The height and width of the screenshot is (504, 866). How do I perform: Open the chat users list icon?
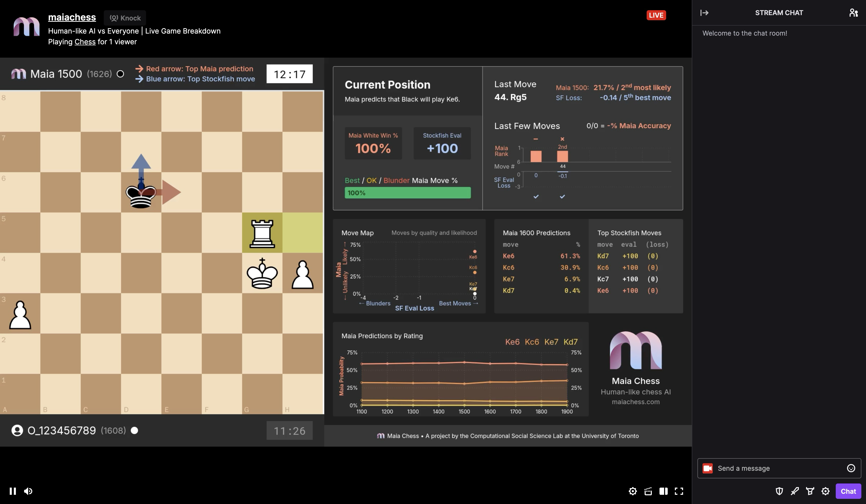click(853, 13)
